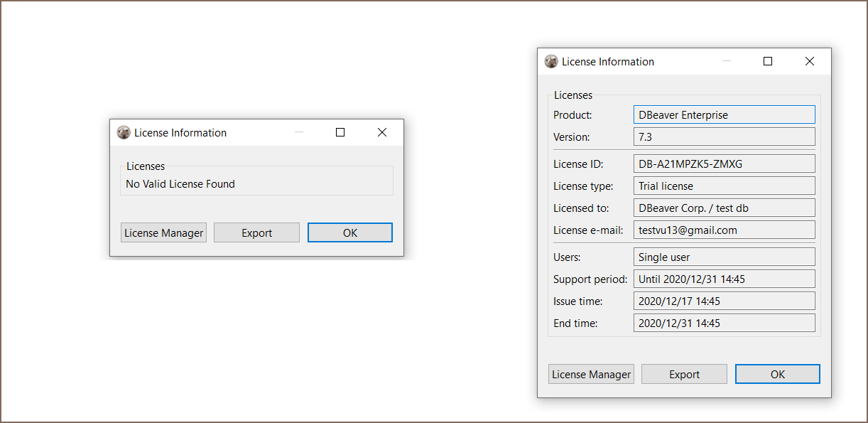Click the 'Licenses' group heading in the small dialog
This screenshot has height=423, width=868.
tap(146, 166)
